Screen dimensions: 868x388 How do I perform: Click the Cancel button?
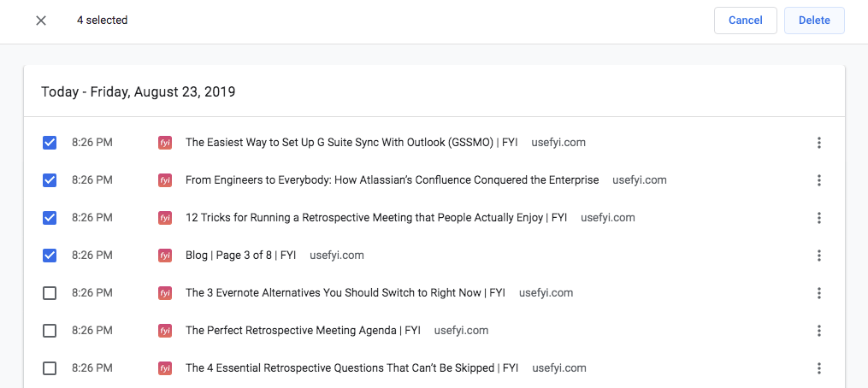pos(746,21)
